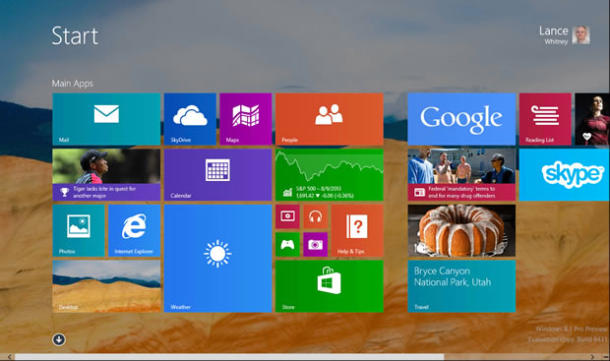Open the Desktop tile

tap(106, 286)
